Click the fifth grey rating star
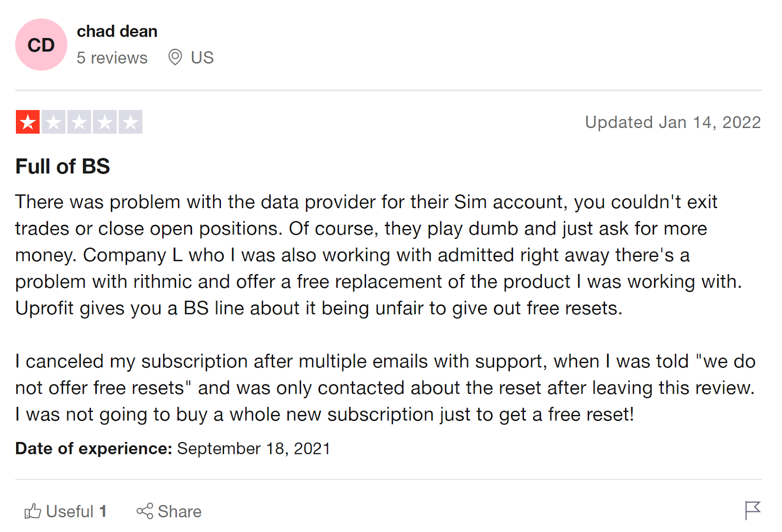 click(x=130, y=122)
